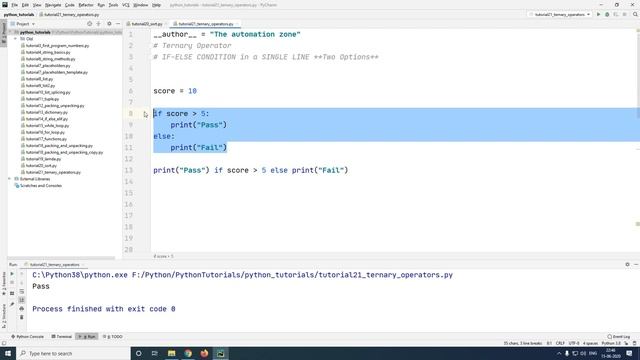Select tutorial21_ternary_operators.py editor tab

(205, 24)
